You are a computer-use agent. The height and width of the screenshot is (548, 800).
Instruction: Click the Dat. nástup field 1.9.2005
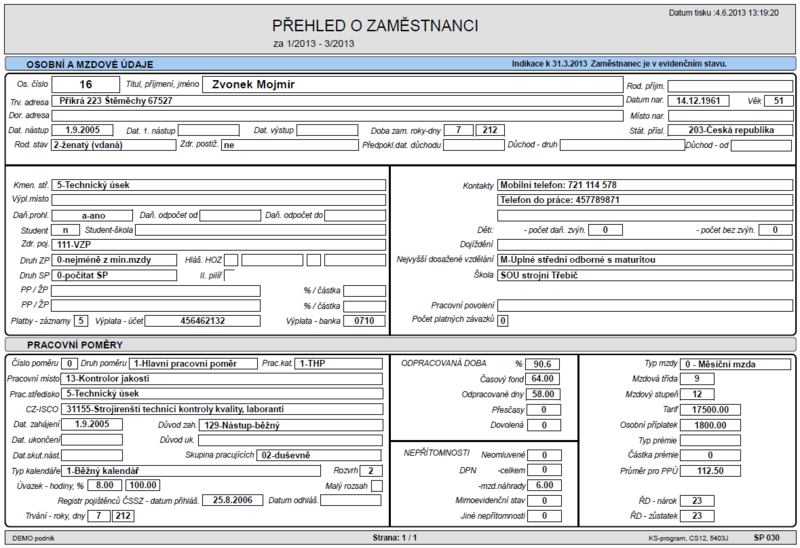click(x=82, y=130)
